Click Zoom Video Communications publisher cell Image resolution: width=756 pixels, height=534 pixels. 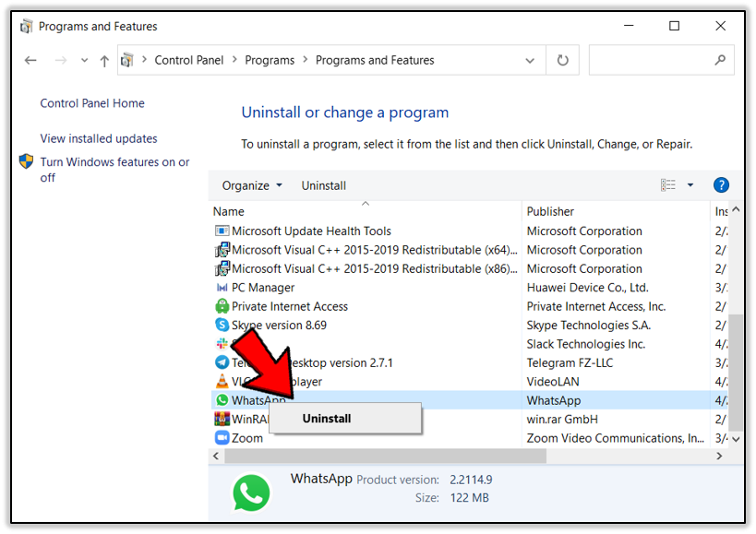pos(615,438)
